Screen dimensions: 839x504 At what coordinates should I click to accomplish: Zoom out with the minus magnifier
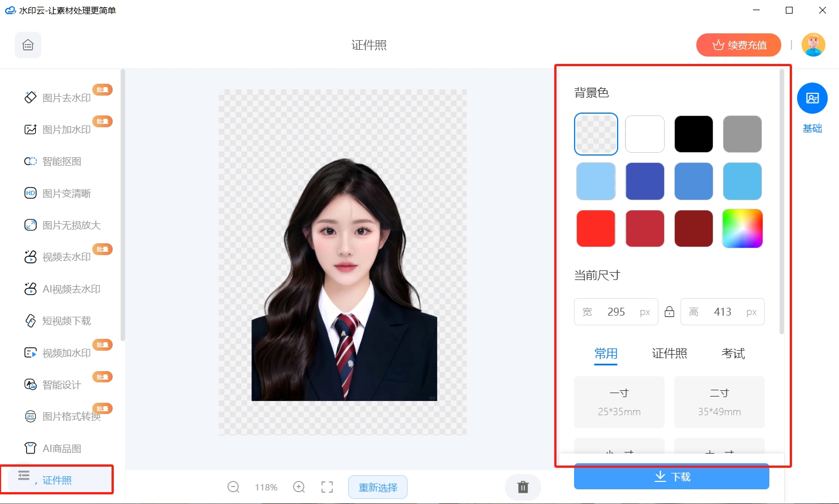click(233, 487)
